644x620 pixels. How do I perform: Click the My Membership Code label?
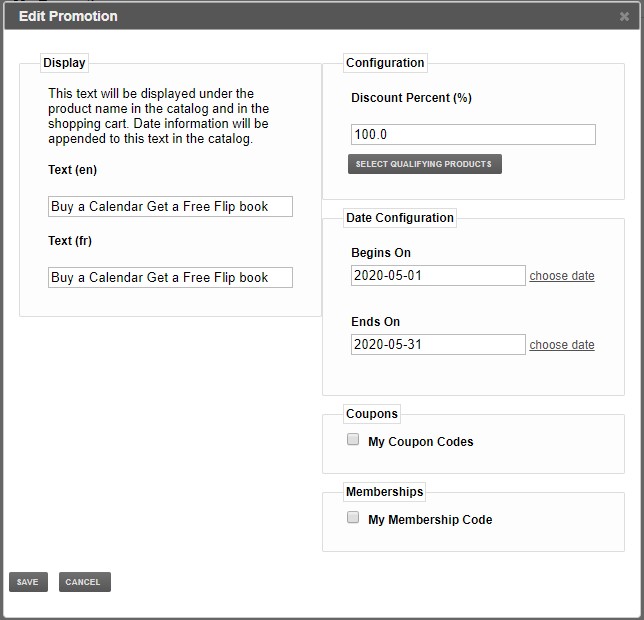pos(430,519)
